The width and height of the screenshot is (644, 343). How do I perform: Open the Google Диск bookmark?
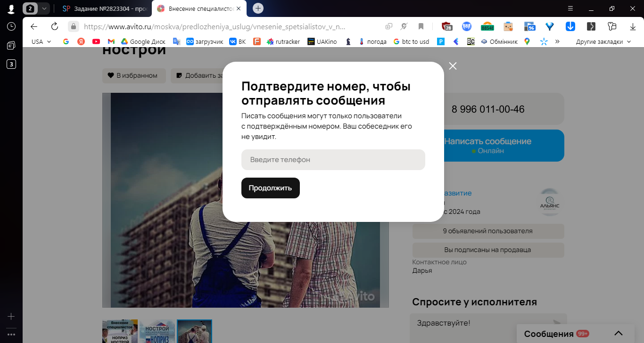pyautogui.click(x=143, y=41)
